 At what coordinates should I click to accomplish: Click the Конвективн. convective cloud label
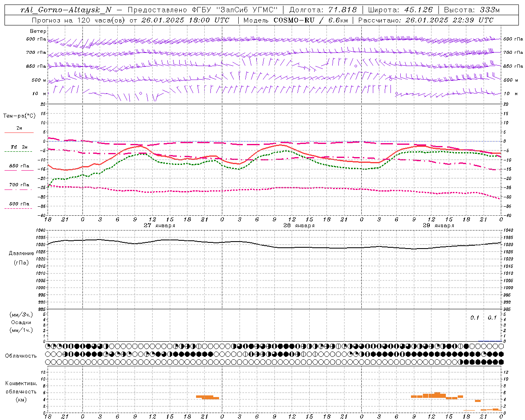coord(21,383)
